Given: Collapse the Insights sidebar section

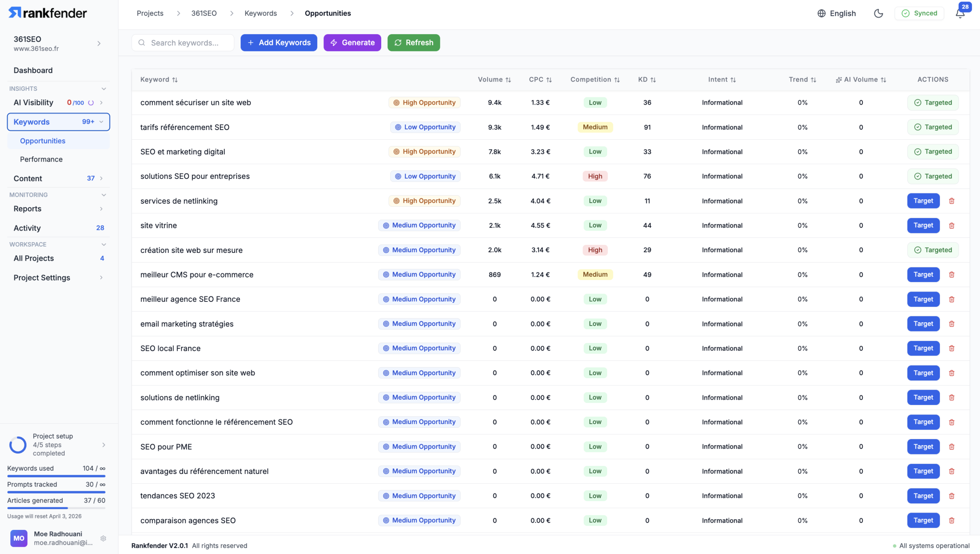Looking at the screenshot, I should pos(104,89).
